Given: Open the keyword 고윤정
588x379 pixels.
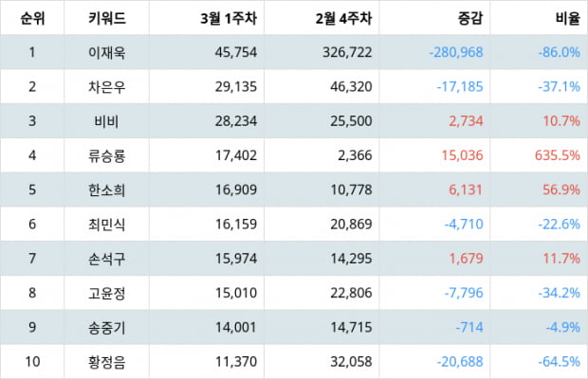Looking at the screenshot, I should click(107, 293).
